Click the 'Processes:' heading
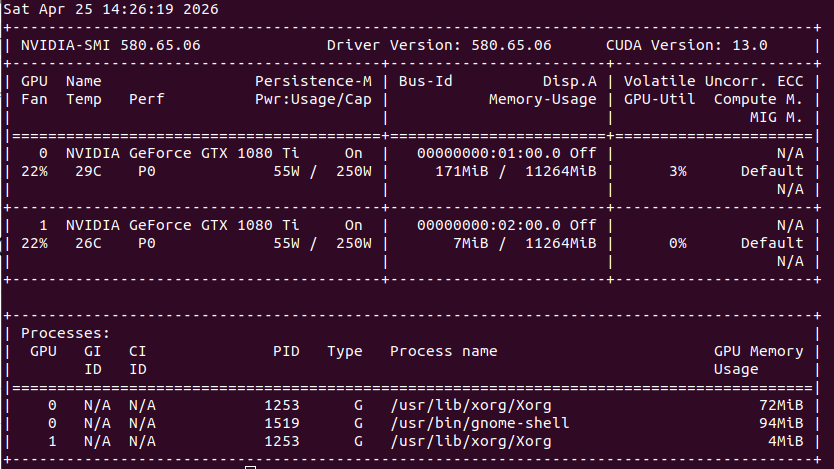The width and height of the screenshot is (834, 469). pos(65,333)
